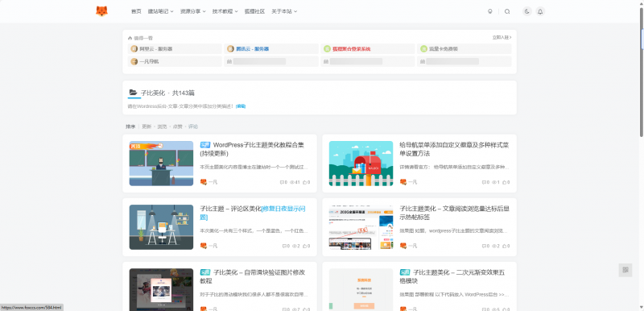Screen dimensions: 644x311
Task: Click the teacher classroom thumbnail image
Action: (x=161, y=164)
